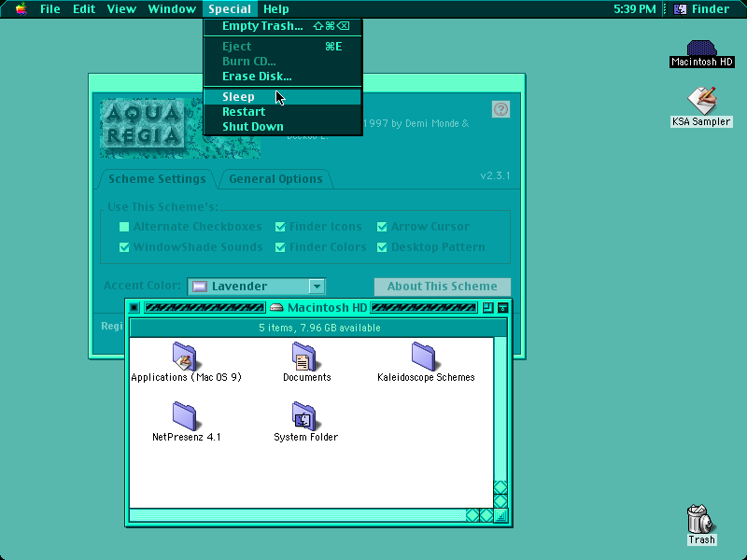
Task: Click the disk proxy icon in Macintosh HD title bar
Action: point(276,308)
